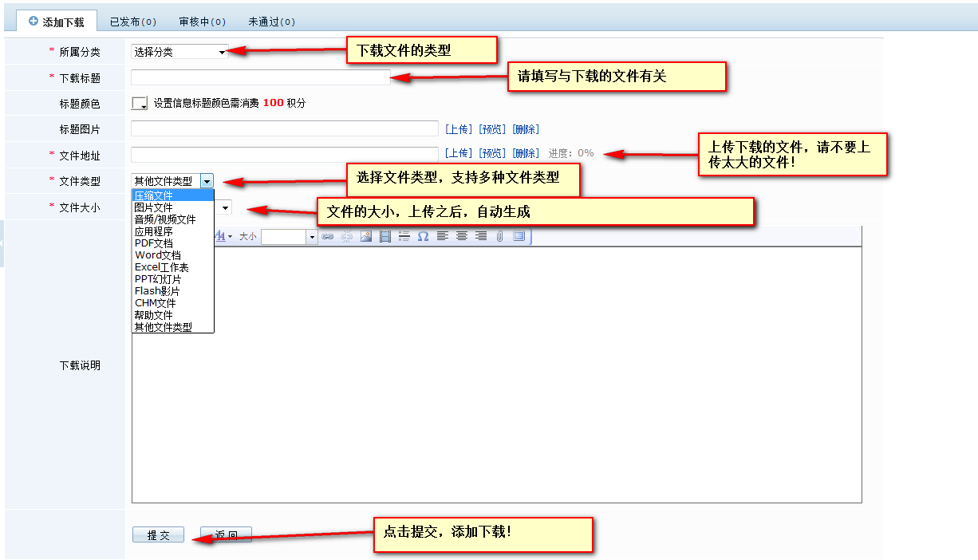Click the align left icon in editor

(x=443, y=236)
